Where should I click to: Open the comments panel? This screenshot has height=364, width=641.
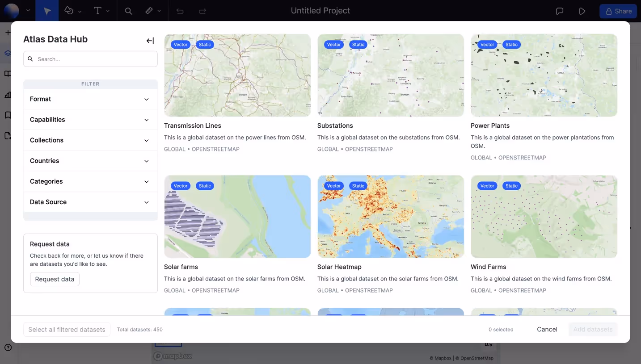point(560,11)
